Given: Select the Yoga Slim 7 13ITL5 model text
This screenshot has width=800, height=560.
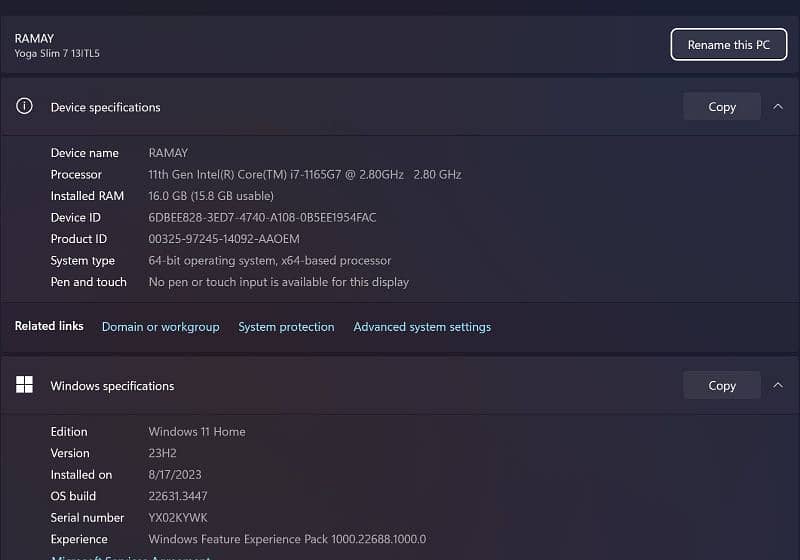Looking at the screenshot, I should point(57,54).
